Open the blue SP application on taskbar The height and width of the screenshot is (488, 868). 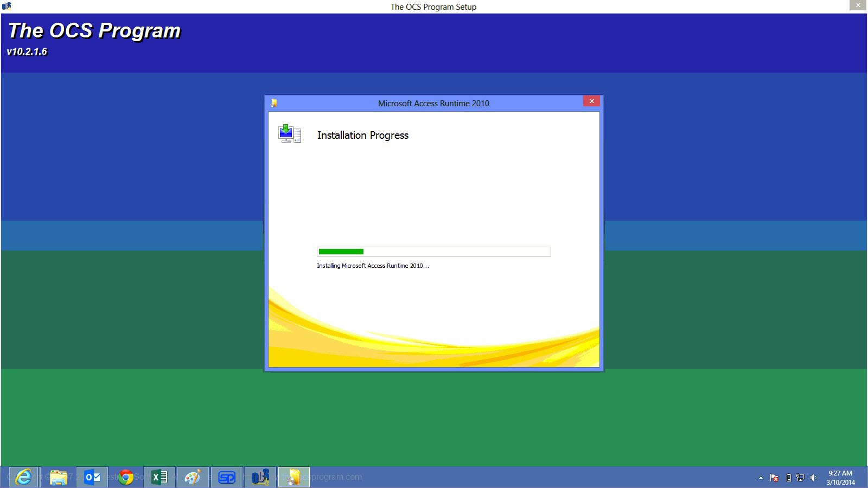[x=227, y=477]
